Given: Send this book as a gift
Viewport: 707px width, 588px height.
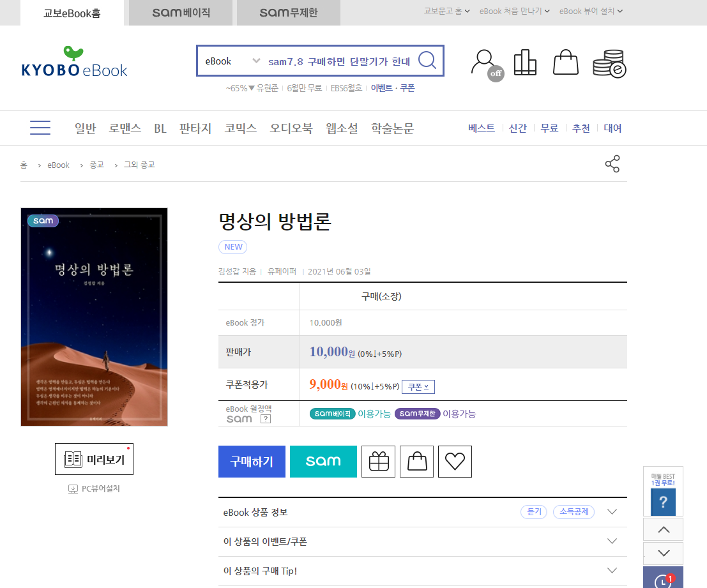Looking at the screenshot, I should (378, 462).
